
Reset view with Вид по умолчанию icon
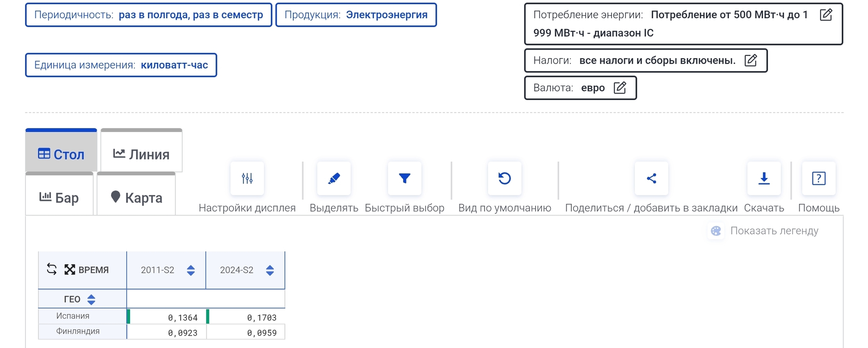click(504, 178)
